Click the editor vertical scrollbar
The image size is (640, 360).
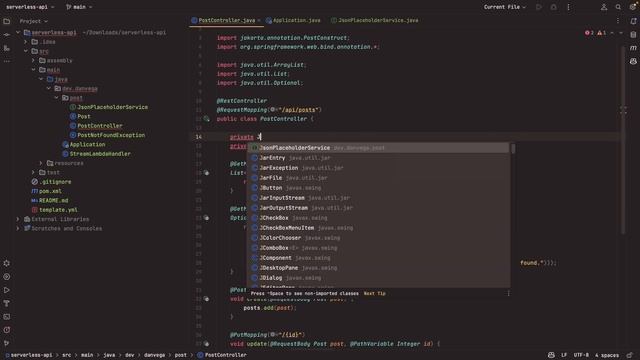(x=623, y=140)
